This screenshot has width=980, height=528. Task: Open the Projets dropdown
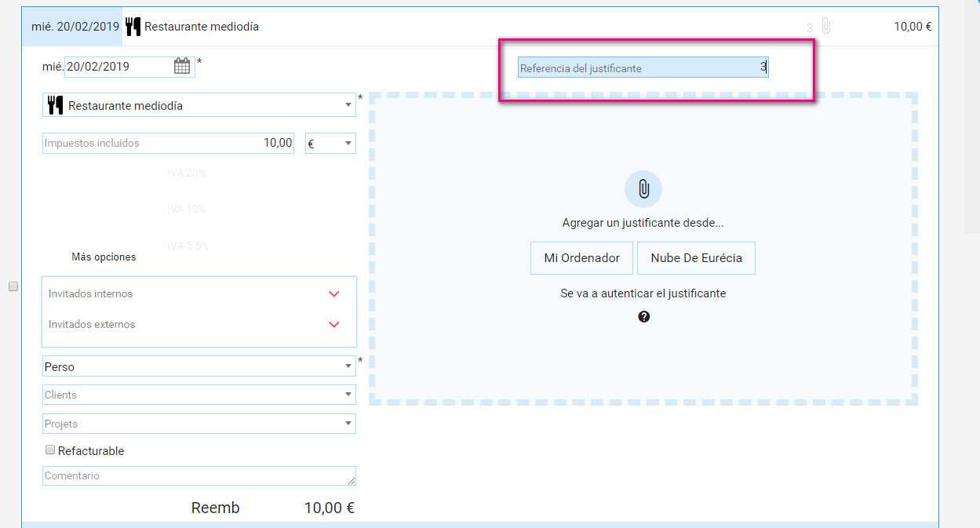[199, 424]
